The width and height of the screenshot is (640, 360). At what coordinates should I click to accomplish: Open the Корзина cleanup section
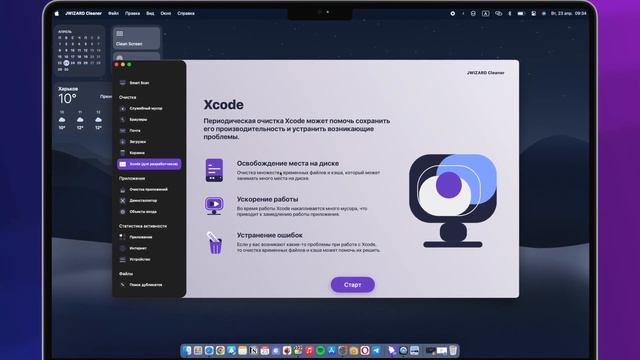[149, 153]
